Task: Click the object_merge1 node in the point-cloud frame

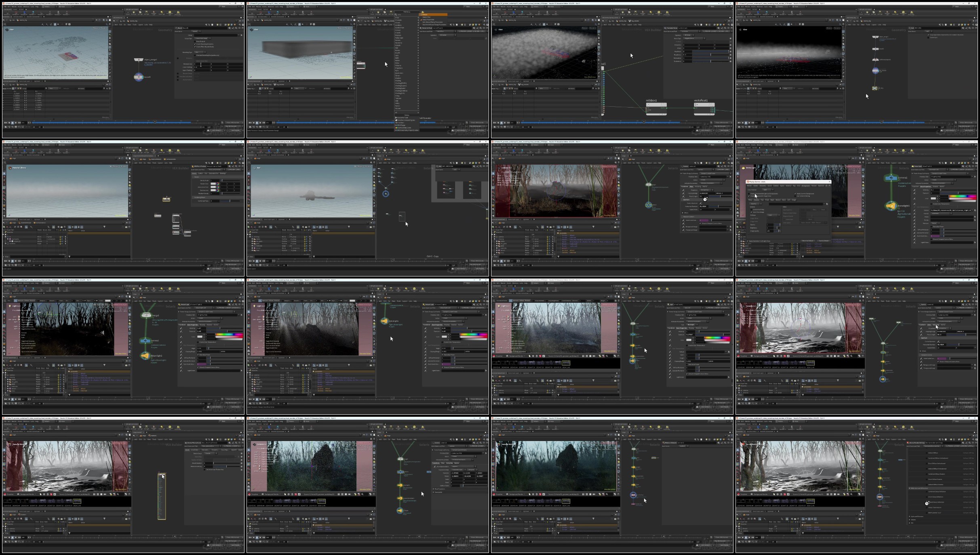Action: tap(139, 59)
